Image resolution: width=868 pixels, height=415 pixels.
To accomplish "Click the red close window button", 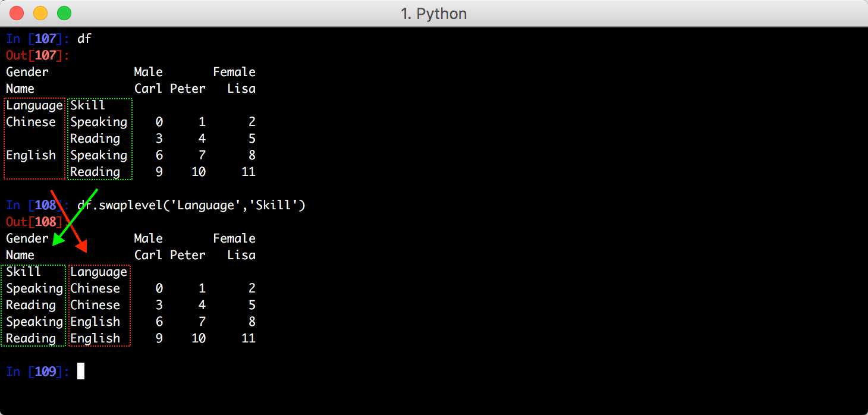I will coord(17,12).
